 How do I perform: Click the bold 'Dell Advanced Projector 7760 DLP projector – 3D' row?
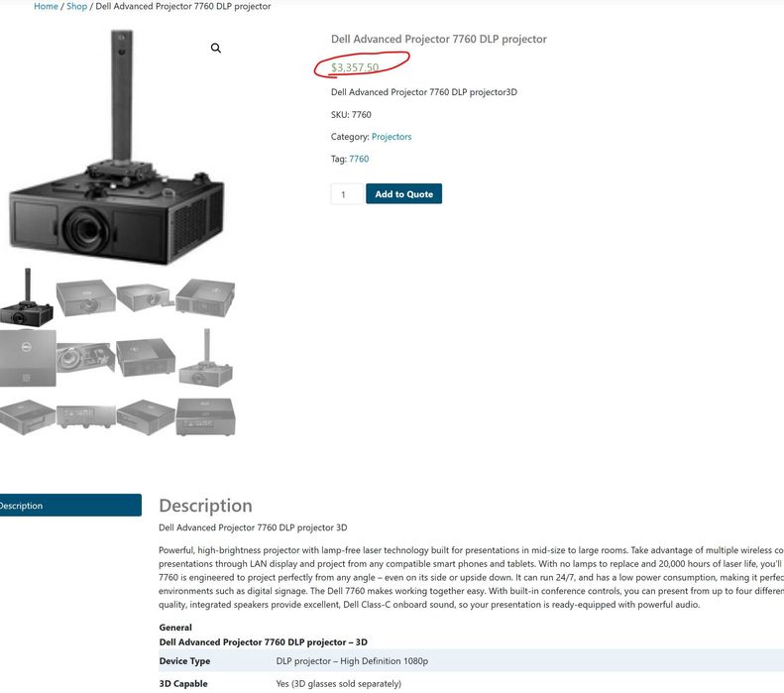point(263,642)
